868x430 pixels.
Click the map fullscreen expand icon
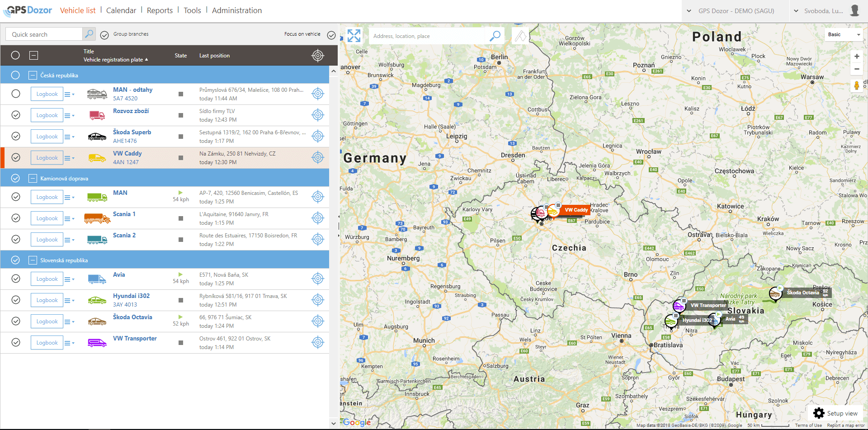click(354, 36)
